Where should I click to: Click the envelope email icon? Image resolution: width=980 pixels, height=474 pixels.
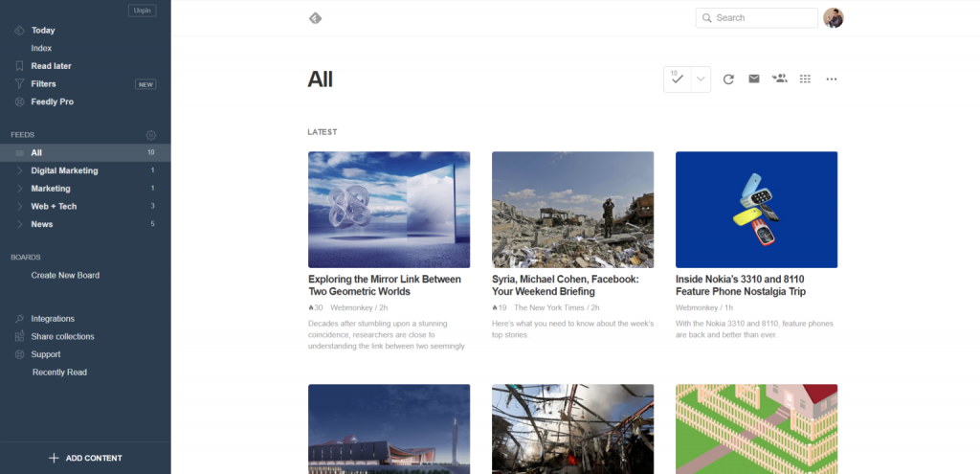754,79
